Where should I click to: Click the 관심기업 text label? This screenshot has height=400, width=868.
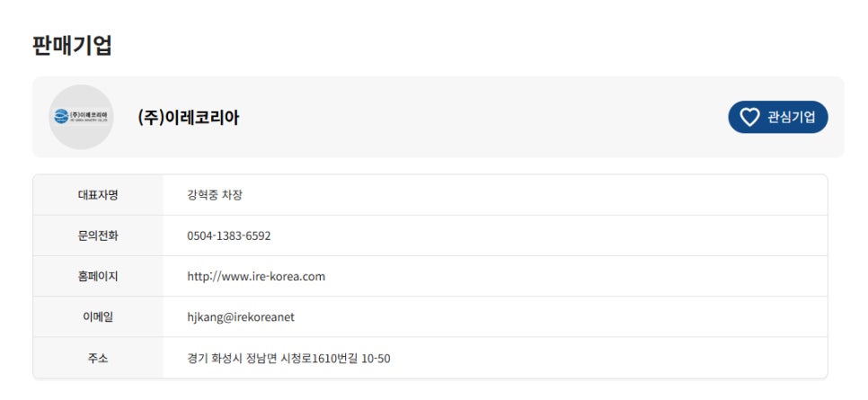[791, 117]
